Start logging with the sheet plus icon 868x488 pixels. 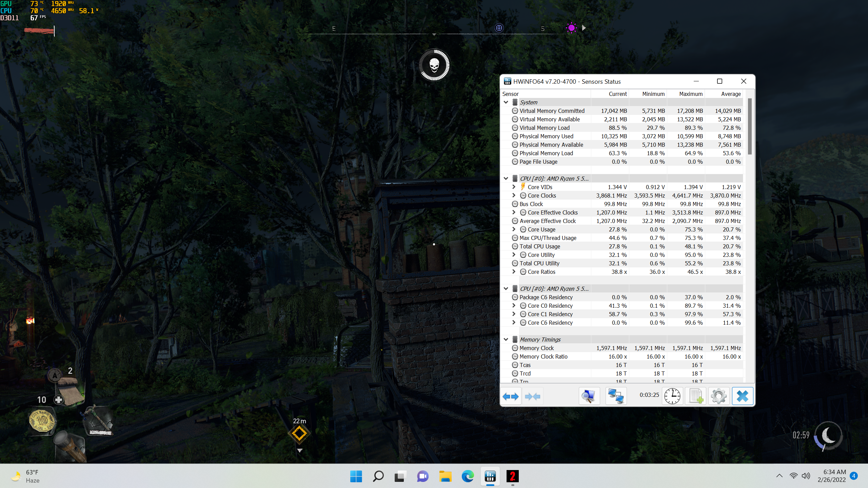click(x=696, y=396)
